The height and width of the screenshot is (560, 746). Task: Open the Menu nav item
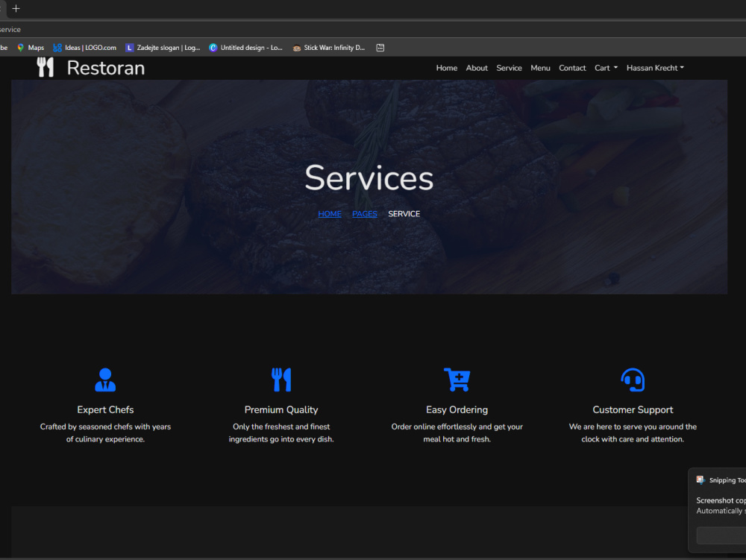tap(540, 68)
